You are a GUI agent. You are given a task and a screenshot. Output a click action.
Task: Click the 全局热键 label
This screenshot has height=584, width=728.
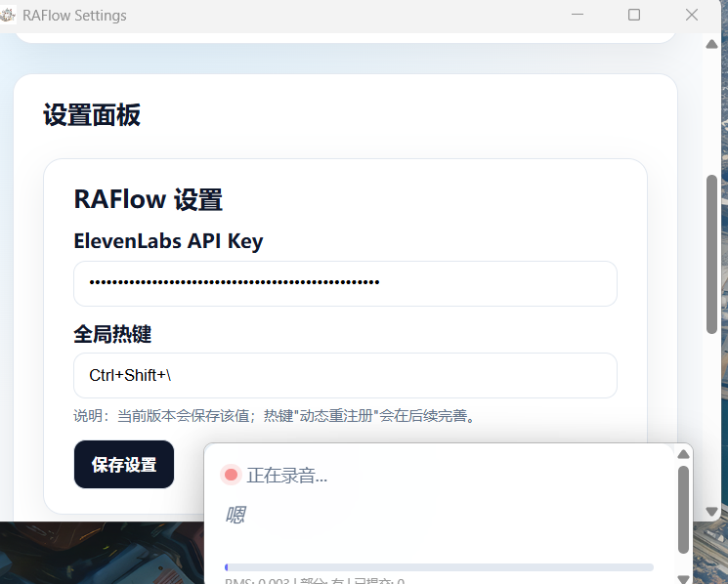pyautogui.click(x=112, y=334)
